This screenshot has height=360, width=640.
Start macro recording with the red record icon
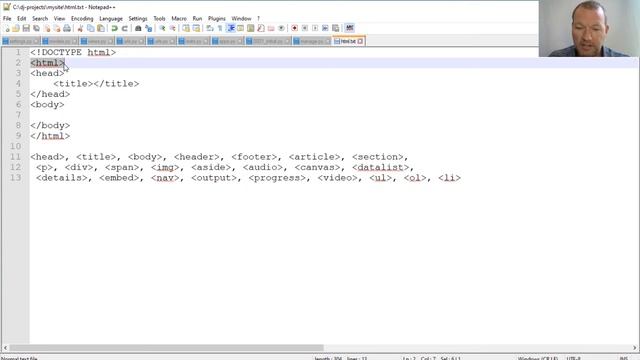pyautogui.click(x=294, y=28)
